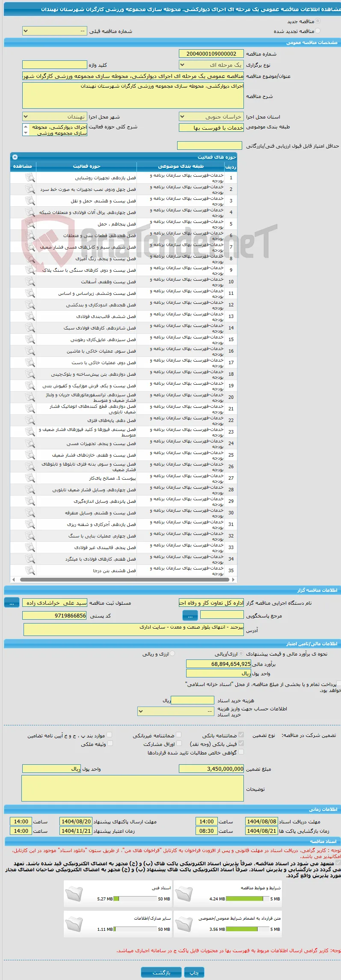
Task: Click the مشاهده column header
Action: point(23,166)
